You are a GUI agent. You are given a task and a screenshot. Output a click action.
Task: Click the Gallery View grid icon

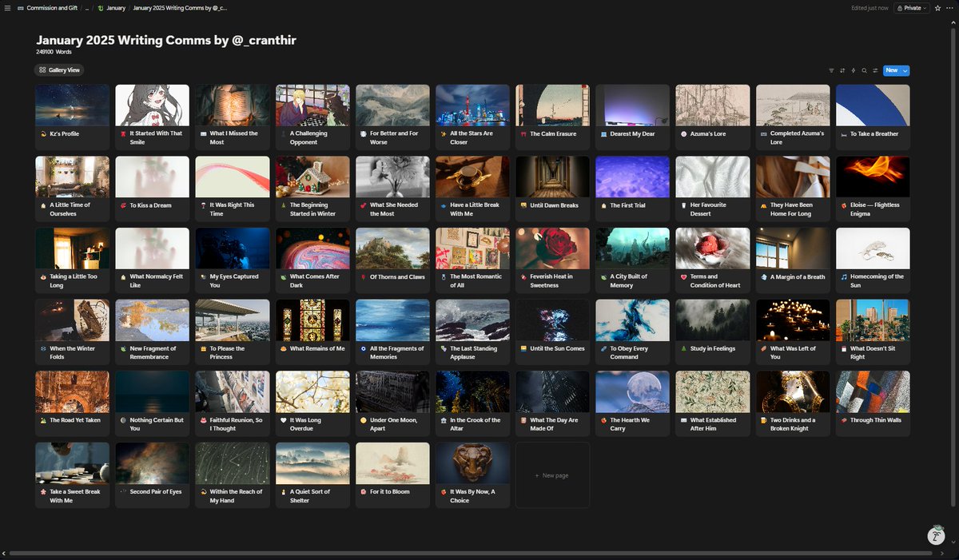[x=42, y=70]
